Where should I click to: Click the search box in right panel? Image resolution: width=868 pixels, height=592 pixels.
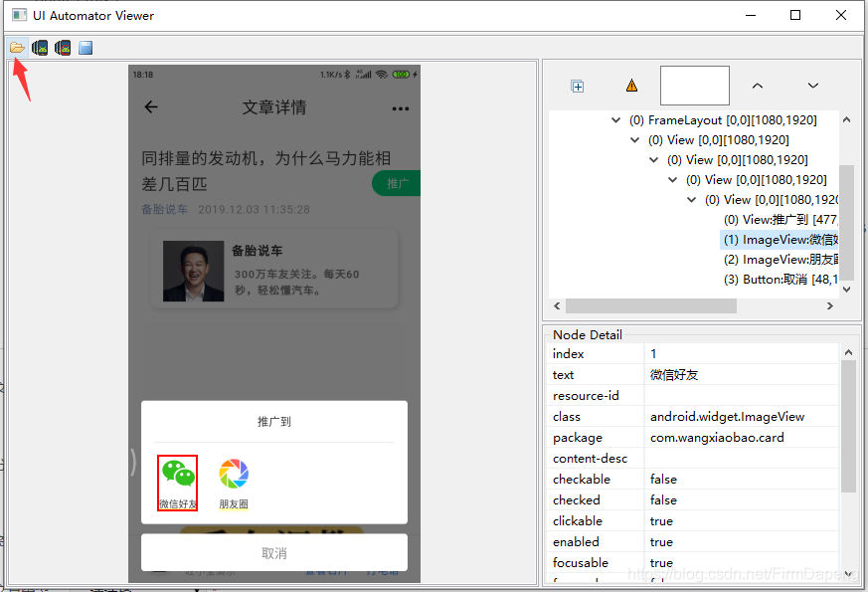tap(693, 85)
